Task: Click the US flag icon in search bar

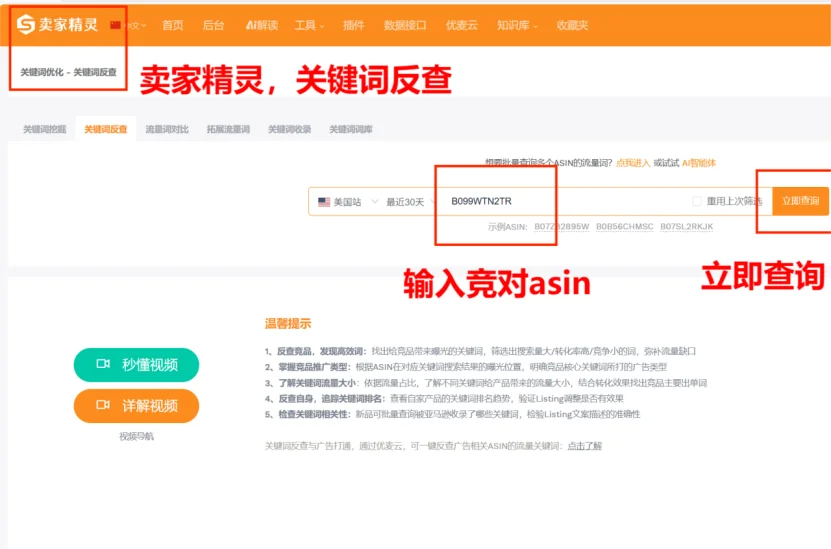Action: [324, 202]
